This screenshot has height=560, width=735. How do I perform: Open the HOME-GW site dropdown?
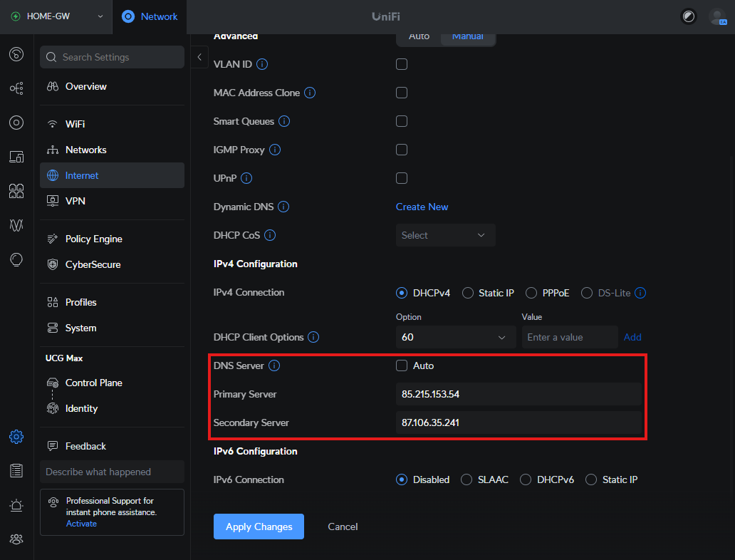coord(56,16)
